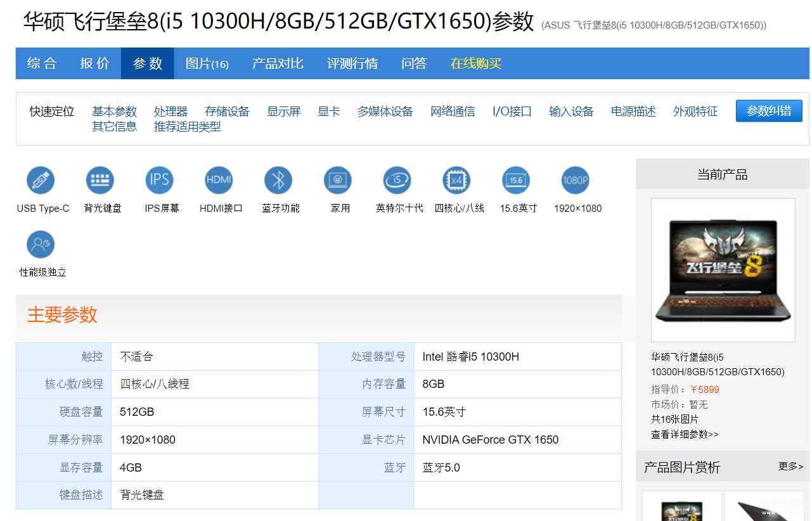Click the 四核心/八线程 table value
Screen dimensions: 812x521
tap(155, 384)
